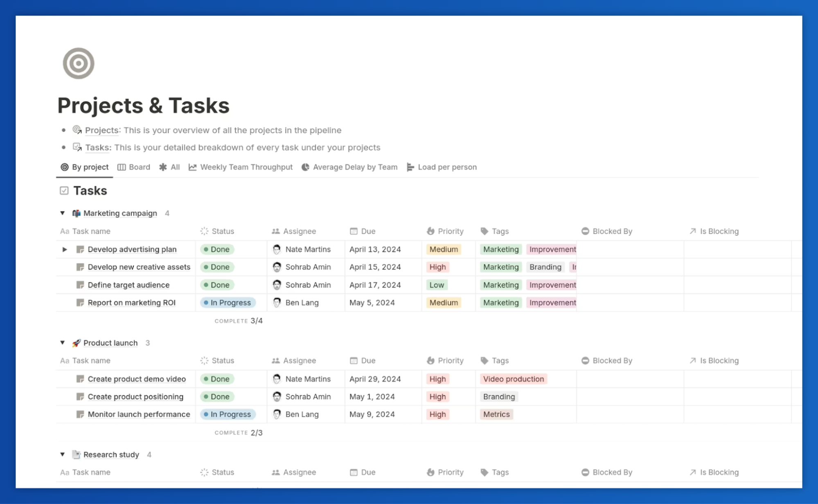818x504 pixels.
Task: Click Nate Martins avatar in advertising plan row
Action: (277, 249)
